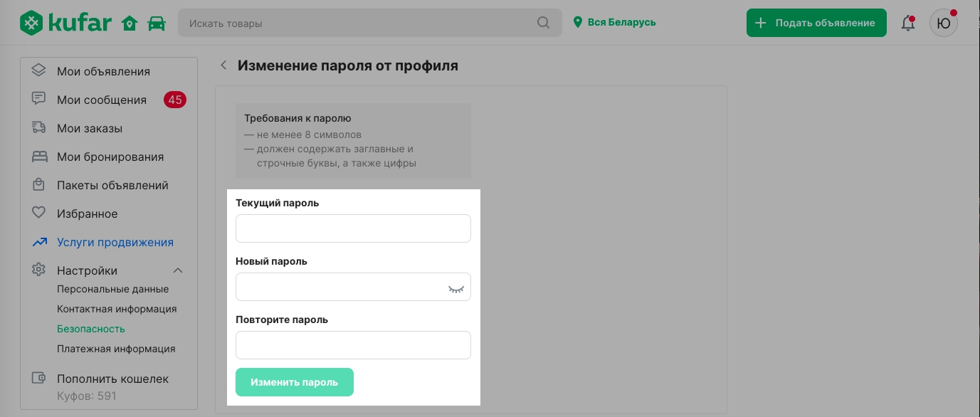Click the Изменить пароль button
This screenshot has height=417, width=980.
[x=295, y=382]
